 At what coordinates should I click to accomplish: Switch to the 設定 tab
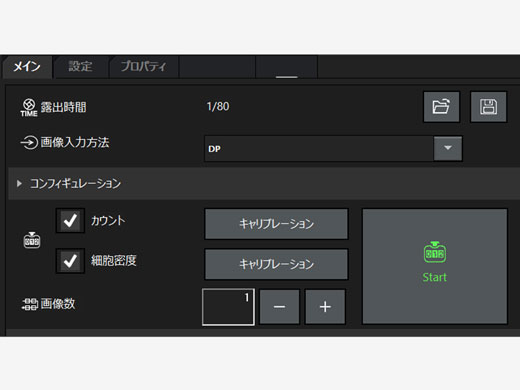[80, 66]
